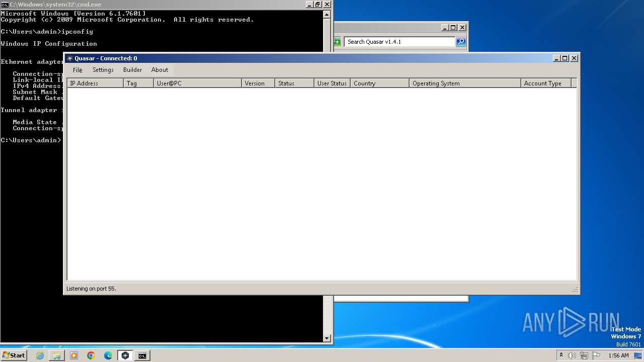Viewport: 644px width, 362px height.
Task: Click the cmd window scroll up arrow
Action: pyautogui.click(x=327, y=15)
